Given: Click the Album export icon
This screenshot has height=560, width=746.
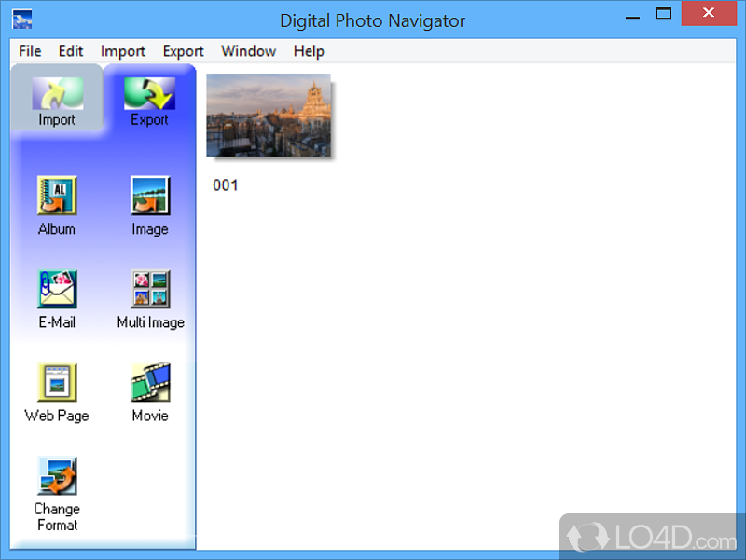Looking at the screenshot, I should coord(57,197).
